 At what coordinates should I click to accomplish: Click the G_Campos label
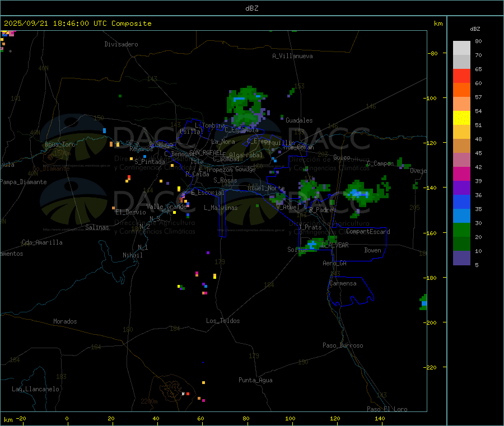tap(381, 163)
